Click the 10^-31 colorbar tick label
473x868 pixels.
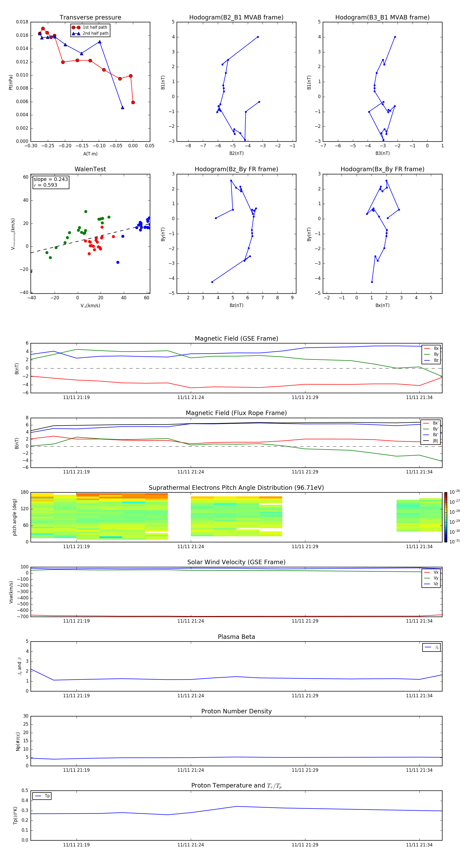tap(455, 542)
